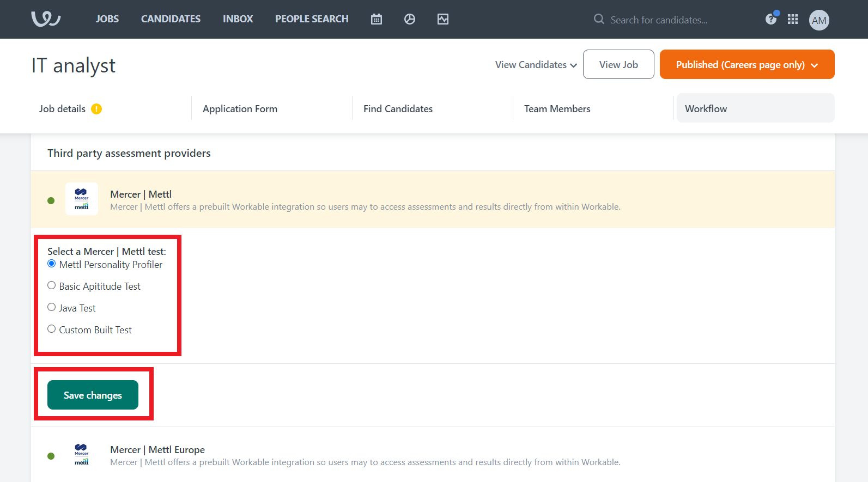
Task: Click the View Job button
Action: 618,64
